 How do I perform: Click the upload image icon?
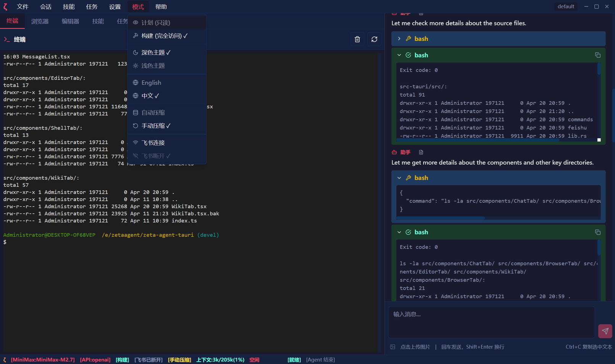coord(393,347)
